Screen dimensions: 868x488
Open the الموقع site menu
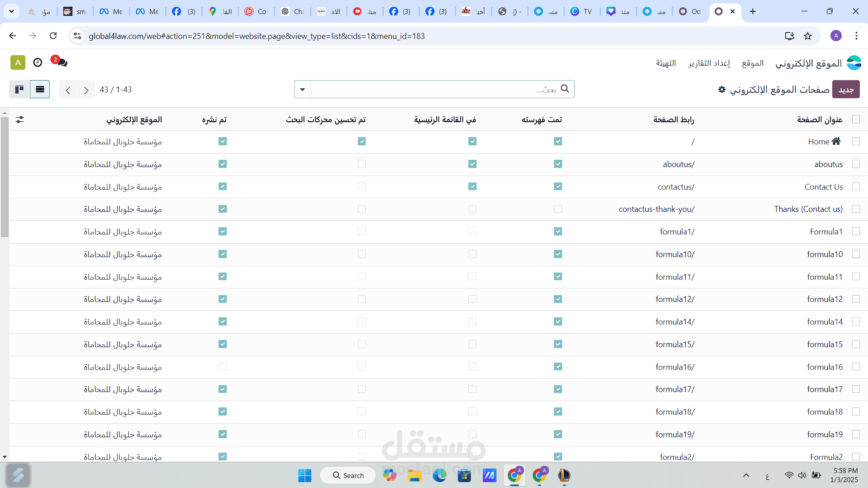point(753,63)
